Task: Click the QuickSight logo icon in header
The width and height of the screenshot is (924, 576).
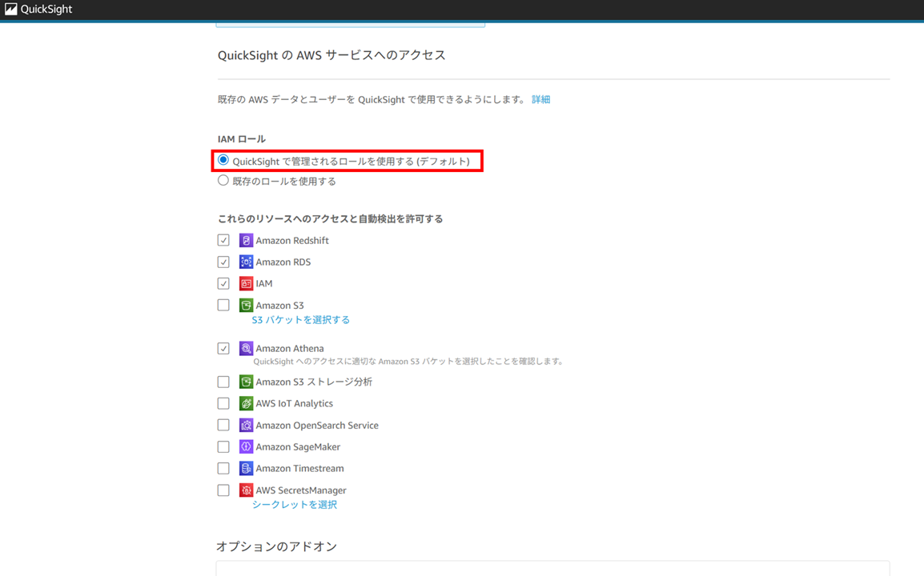Action: coord(10,9)
